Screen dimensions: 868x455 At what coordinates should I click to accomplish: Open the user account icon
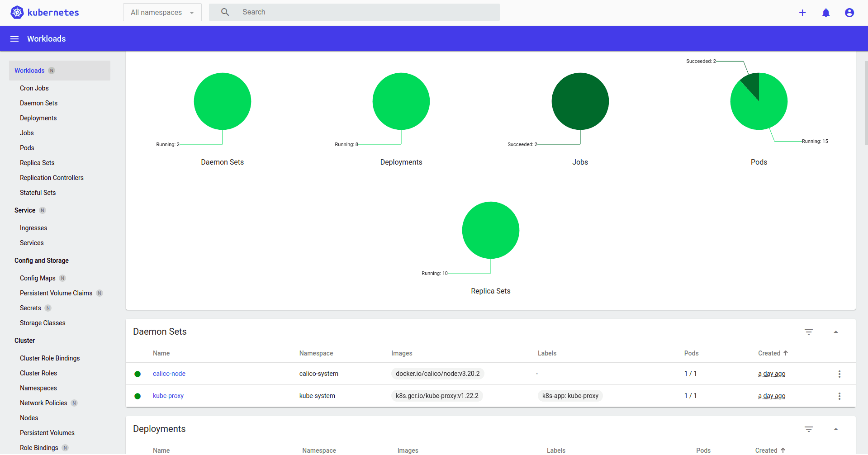coord(849,13)
